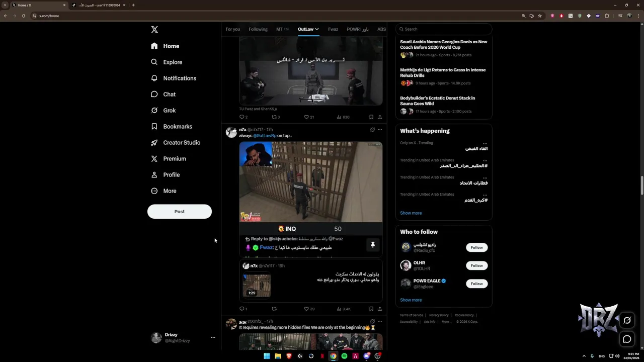Click the Post button
Viewport: 644px width, 362px height.
click(180, 211)
